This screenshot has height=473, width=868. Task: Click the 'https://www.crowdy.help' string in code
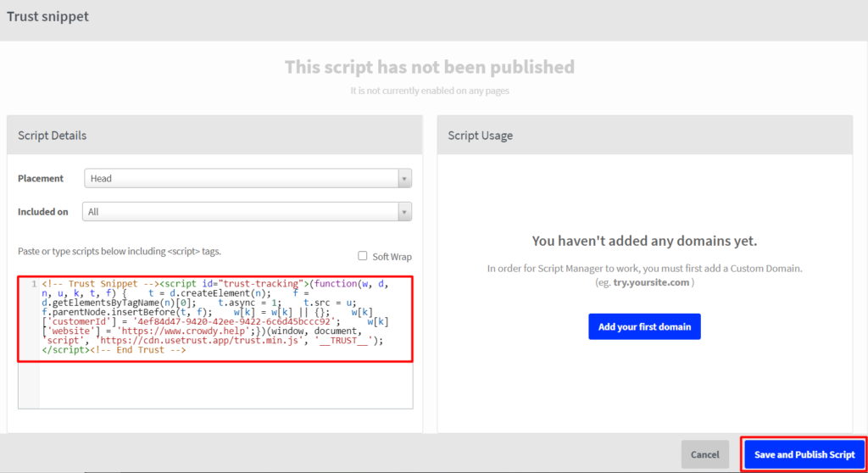184,331
